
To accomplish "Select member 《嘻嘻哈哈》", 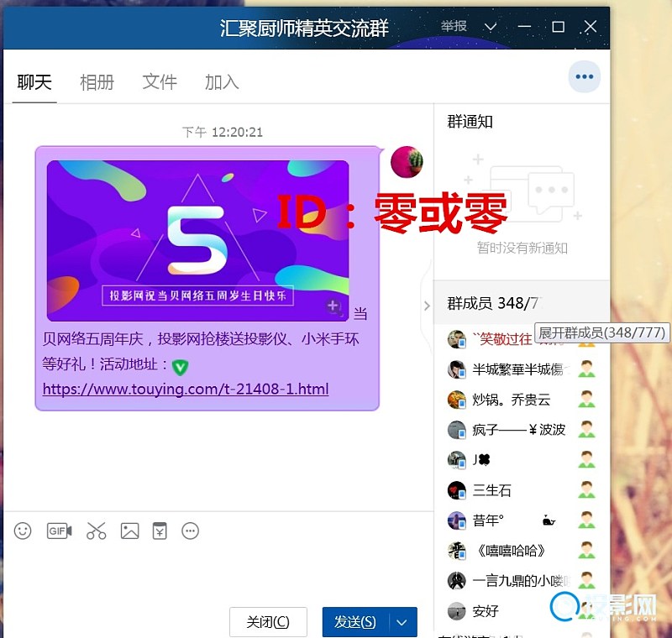I will (x=512, y=551).
